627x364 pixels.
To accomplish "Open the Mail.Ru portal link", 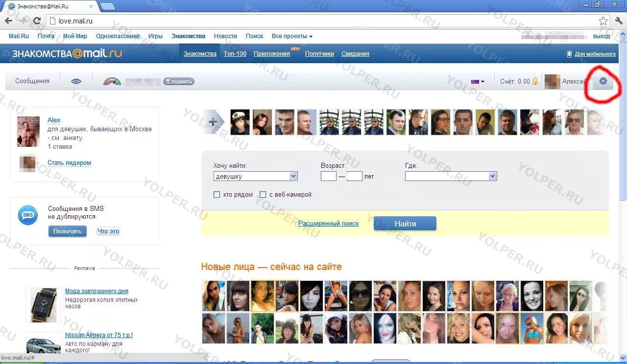I will tap(19, 36).
